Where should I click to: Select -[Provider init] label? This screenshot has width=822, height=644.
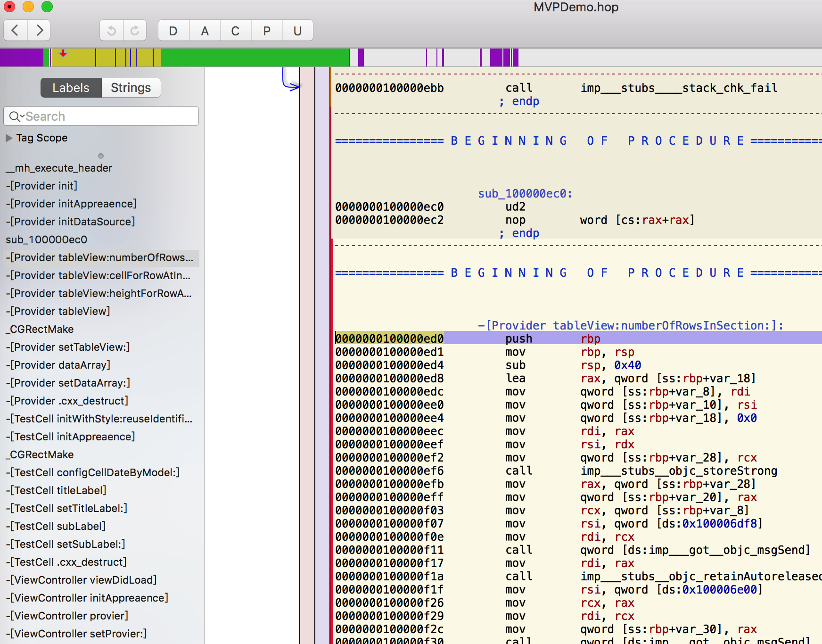pos(41,186)
